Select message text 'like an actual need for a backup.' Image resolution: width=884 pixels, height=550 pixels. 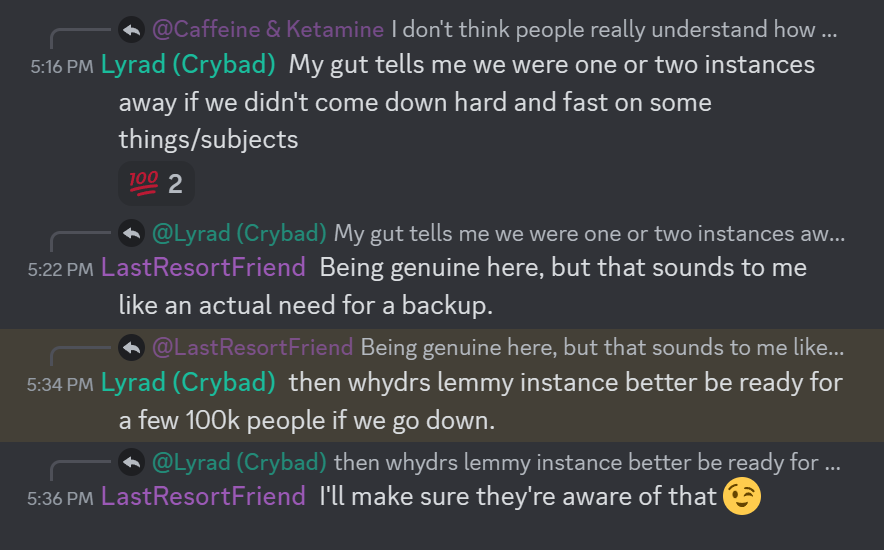pos(306,306)
